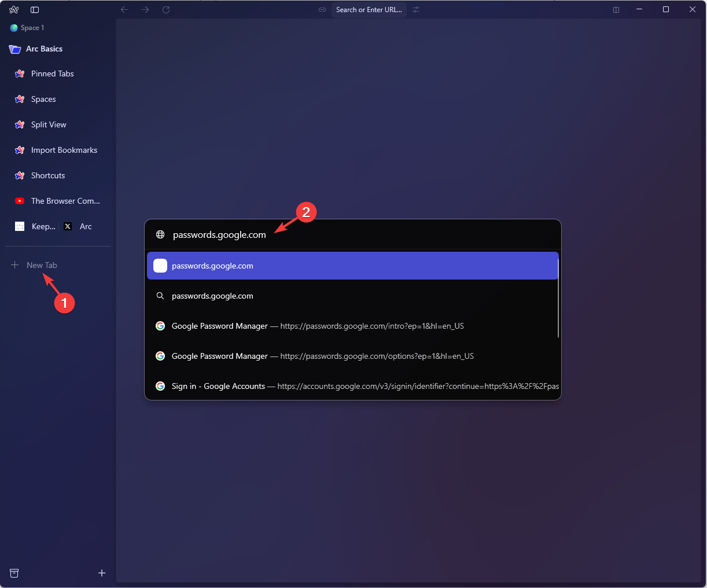Viewport: 707px width, 588px height.
Task: Select Space 1 label
Action: 32,28
